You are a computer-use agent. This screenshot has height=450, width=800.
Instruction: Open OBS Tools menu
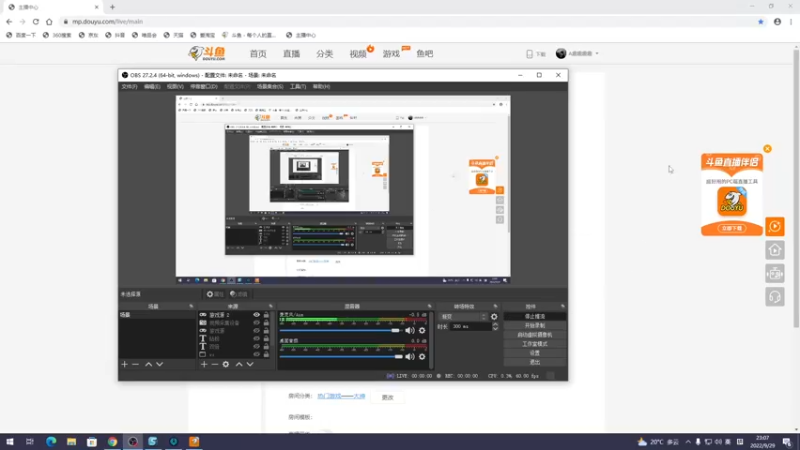click(x=298, y=87)
